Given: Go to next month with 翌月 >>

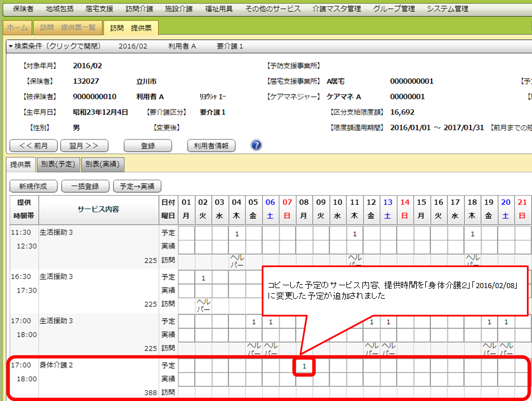Looking at the screenshot, I should pyautogui.click(x=84, y=146).
